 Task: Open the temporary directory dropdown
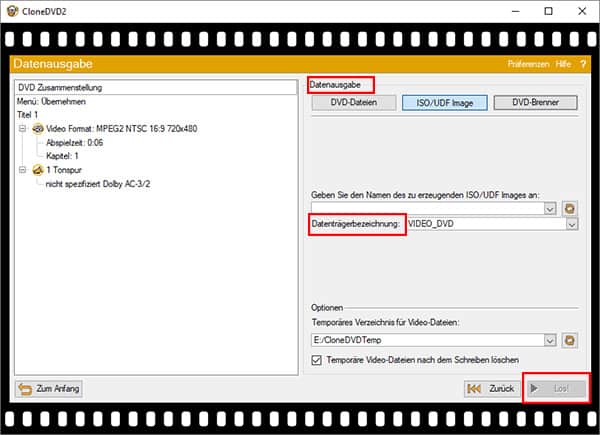pyautogui.click(x=550, y=340)
